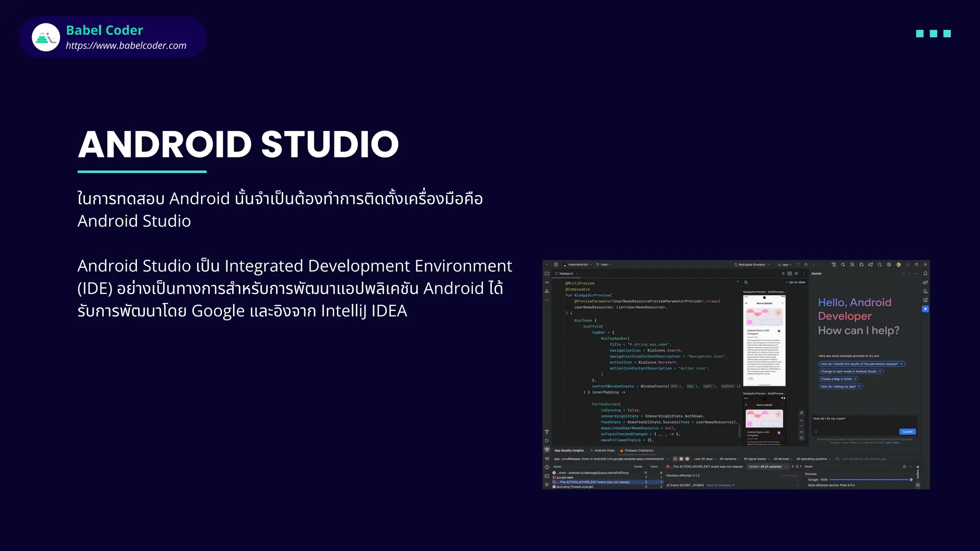Open the All versions filter dropdown
Image resolution: width=980 pixels, height=551 pixels.
730,459
